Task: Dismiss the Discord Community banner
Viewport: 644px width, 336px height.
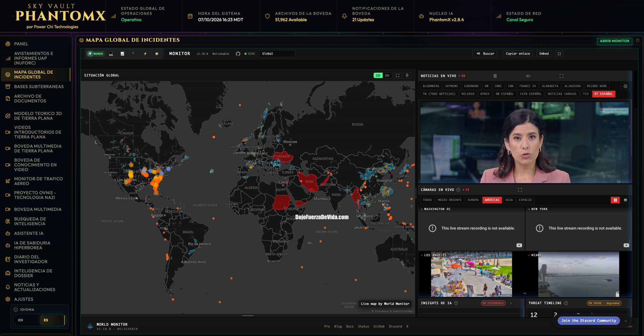Action: pyautogui.click(x=626, y=321)
